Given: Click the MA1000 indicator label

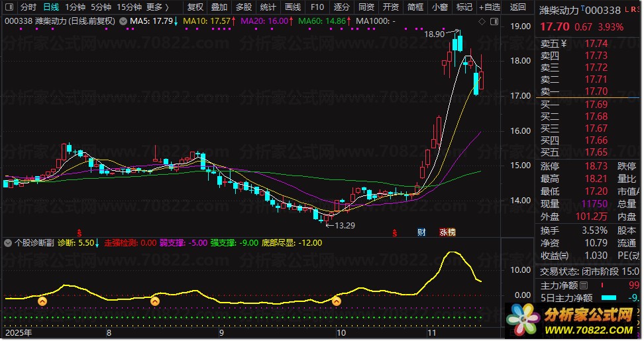Looking at the screenshot, I should [x=376, y=21].
